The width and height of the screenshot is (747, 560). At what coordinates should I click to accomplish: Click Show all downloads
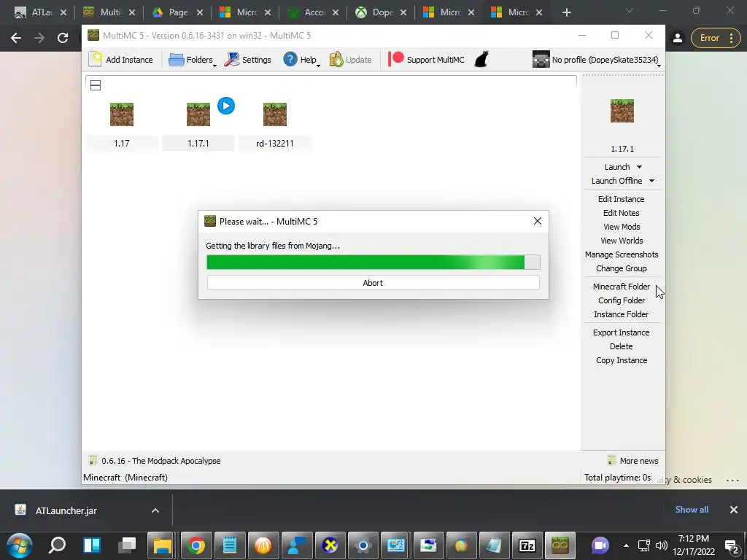[x=692, y=510]
